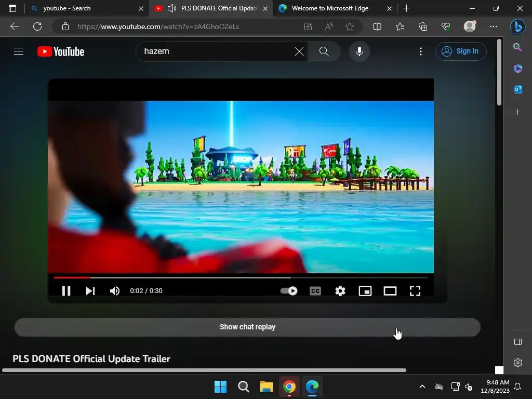Go to the YouTube home logo
532x399 pixels.
(61, 51)
